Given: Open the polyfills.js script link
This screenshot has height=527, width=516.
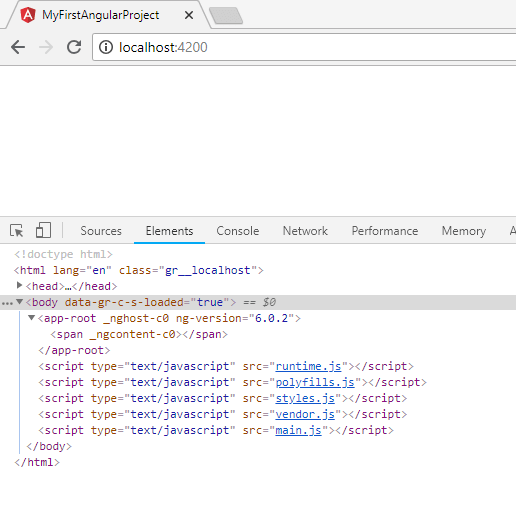Looking at the screenshot, I should tap(315, 382).
